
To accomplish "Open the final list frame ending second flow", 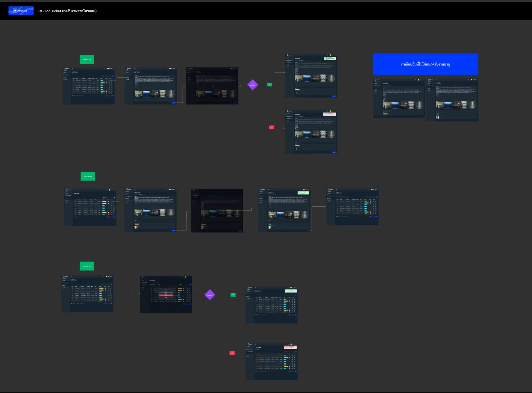I will pos(352,207).
